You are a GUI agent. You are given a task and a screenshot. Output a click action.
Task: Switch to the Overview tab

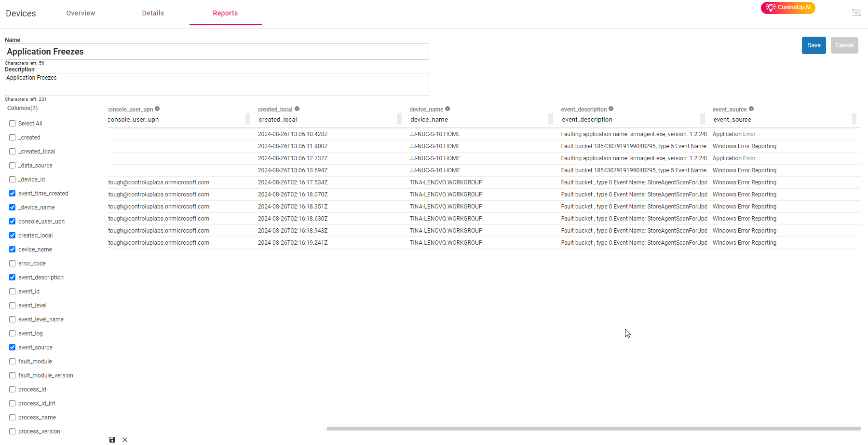[81, 13]
